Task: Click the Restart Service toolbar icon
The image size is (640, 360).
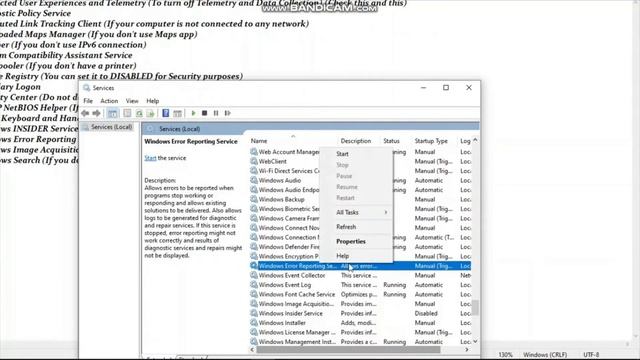Action: [227, 113]
